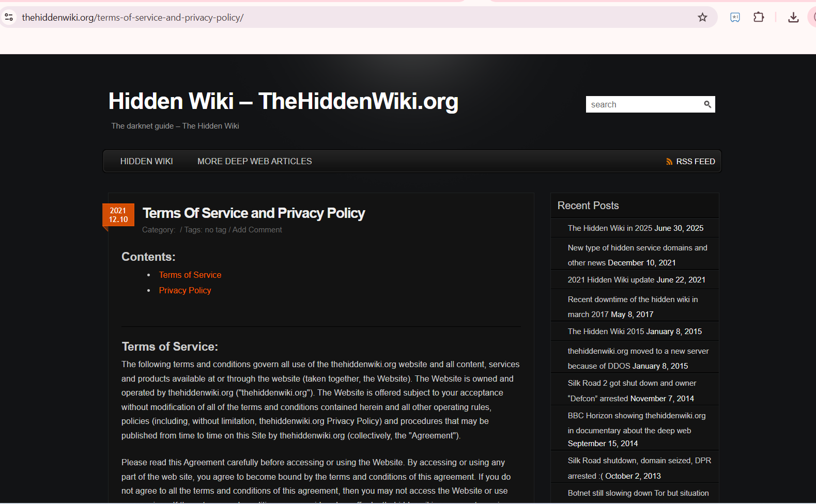The image size is (816, 504).
Task: Open Terms Of Service and Privacy Policy heading
Action: click(254, 213)
